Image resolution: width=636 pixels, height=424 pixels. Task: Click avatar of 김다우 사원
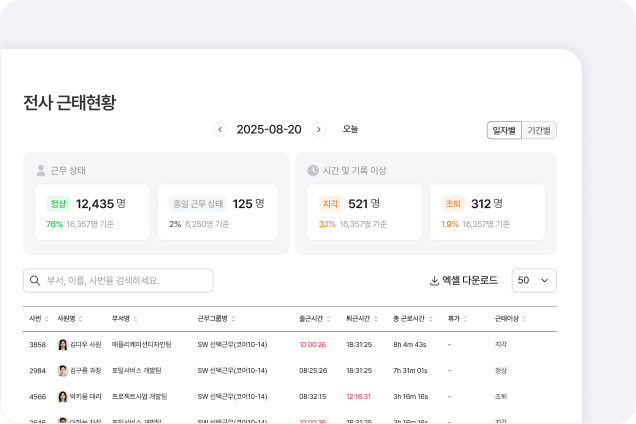click(x=62, y=344)
